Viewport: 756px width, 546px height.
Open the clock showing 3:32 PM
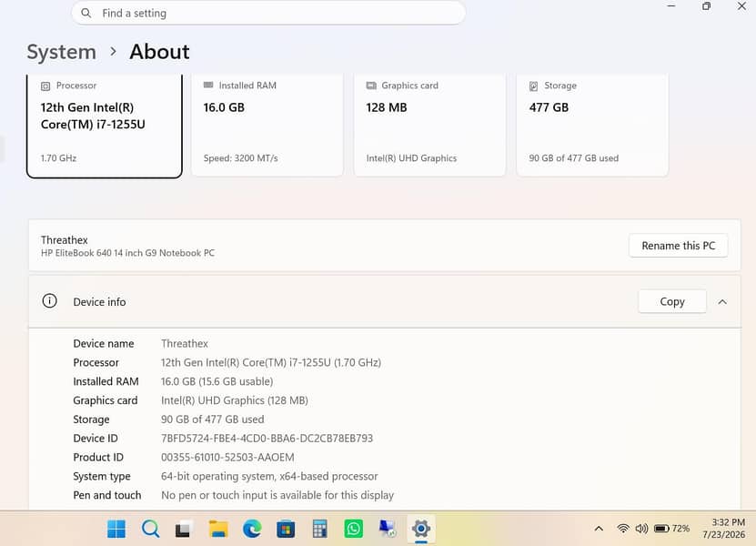tap(723, 529)
